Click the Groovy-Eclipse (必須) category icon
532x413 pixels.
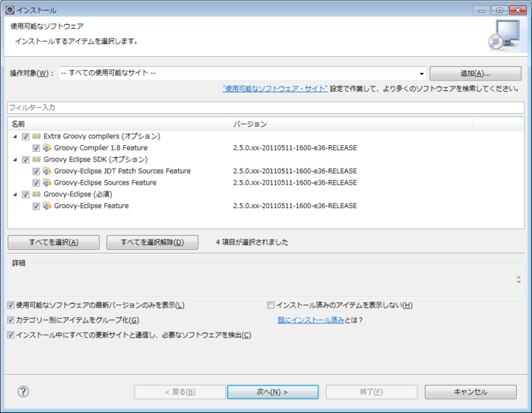pos(36,194)
